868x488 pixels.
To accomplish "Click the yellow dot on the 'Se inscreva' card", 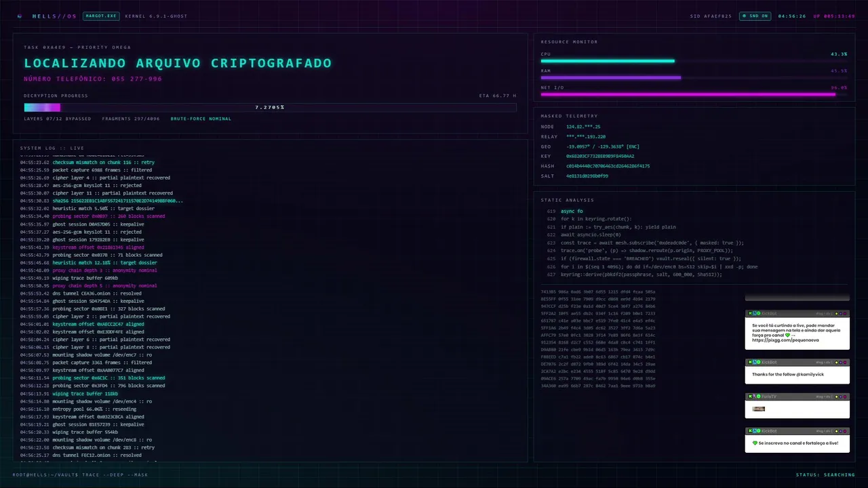I will [x=836, y=432].
